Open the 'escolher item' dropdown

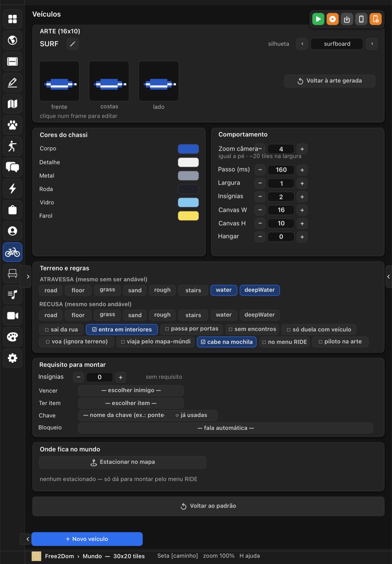tap(131, 403)
